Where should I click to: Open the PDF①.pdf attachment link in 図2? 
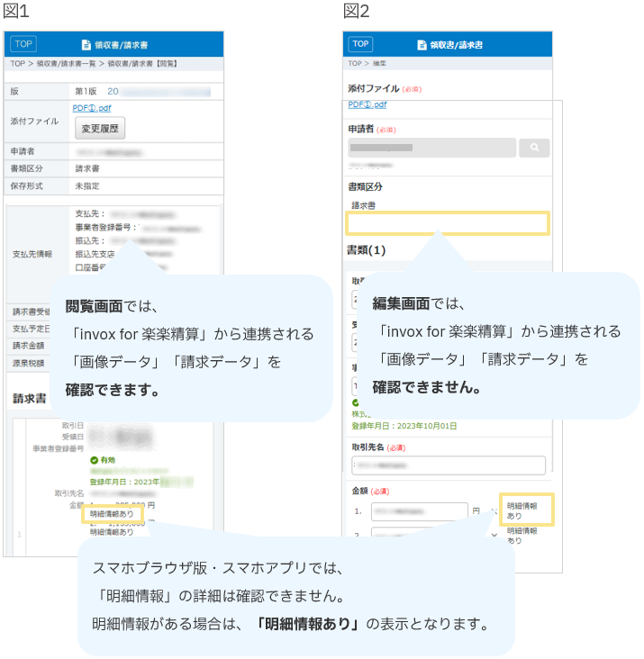(x=367, y=104)
